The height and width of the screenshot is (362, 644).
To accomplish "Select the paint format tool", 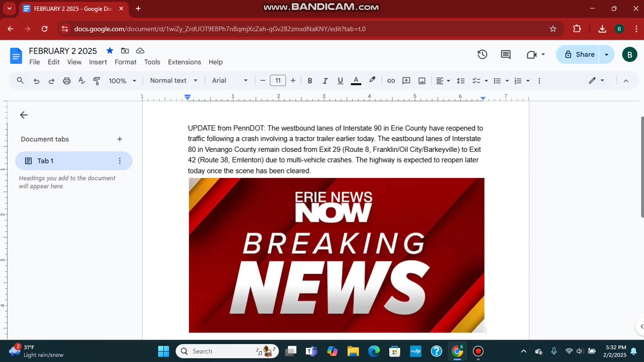I will (97, 80).
